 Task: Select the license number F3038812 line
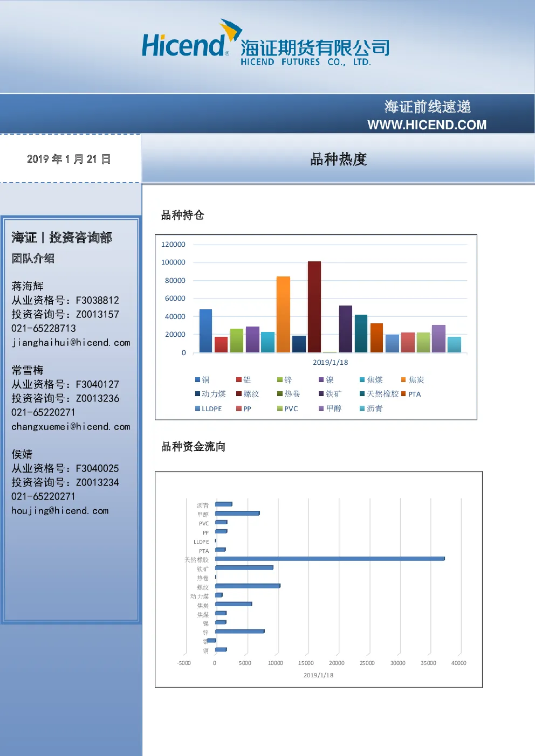tap(65, 300)
